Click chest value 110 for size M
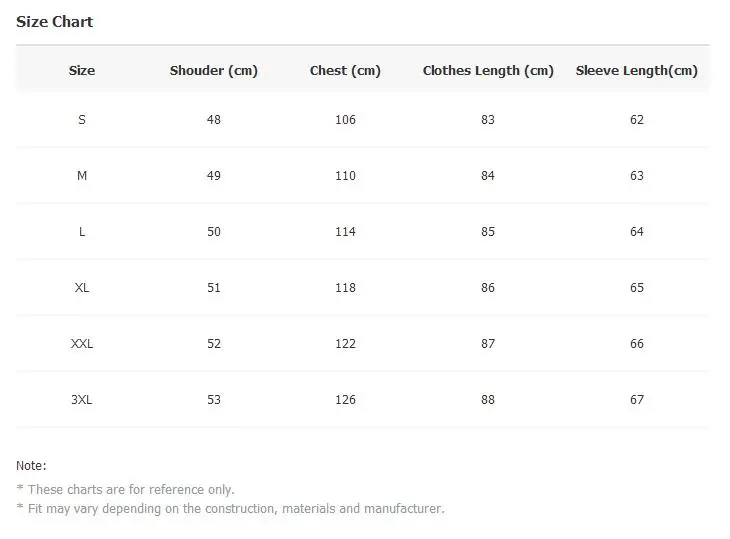 pos(345,175)
